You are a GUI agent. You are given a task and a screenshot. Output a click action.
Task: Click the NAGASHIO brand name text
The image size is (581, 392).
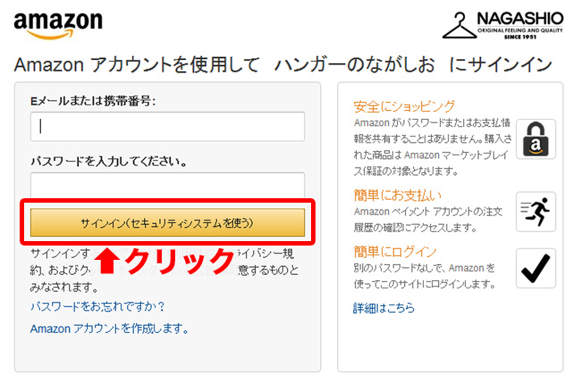(520, 18)
